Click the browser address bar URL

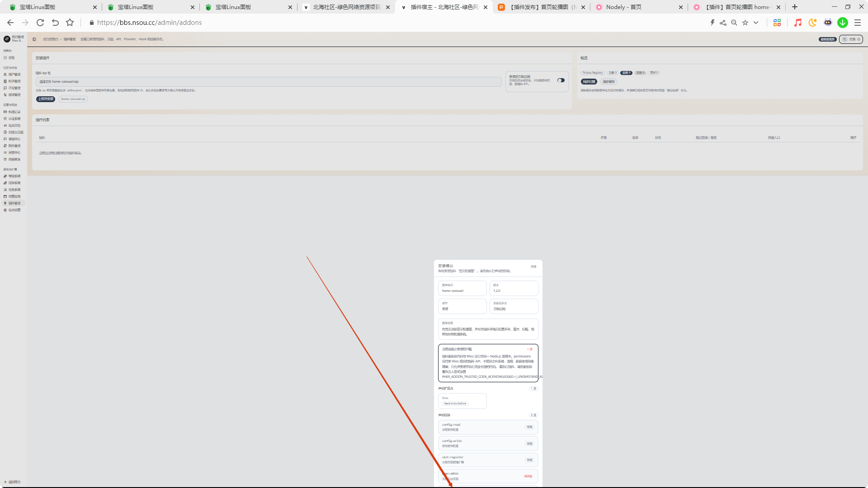[x=150, y=23]
